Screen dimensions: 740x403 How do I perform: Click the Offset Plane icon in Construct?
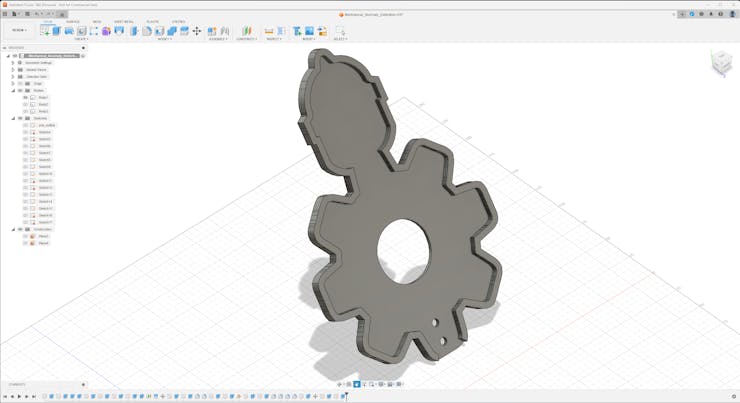(246, 31)
